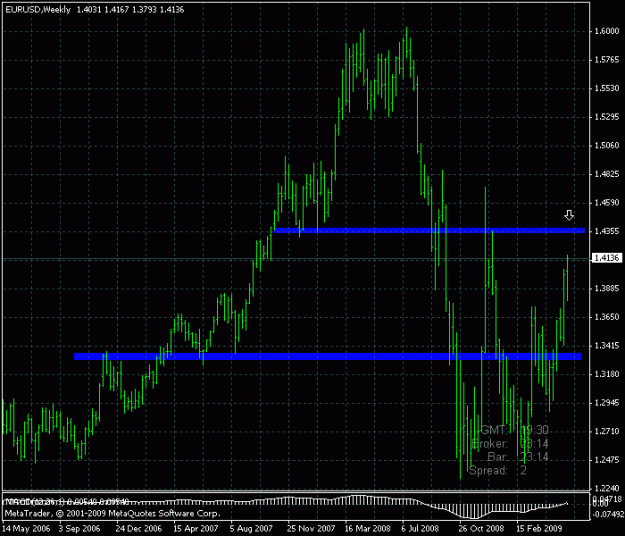
Task: Click the 1.2945 price axis label
Action: tap(607, 403)
